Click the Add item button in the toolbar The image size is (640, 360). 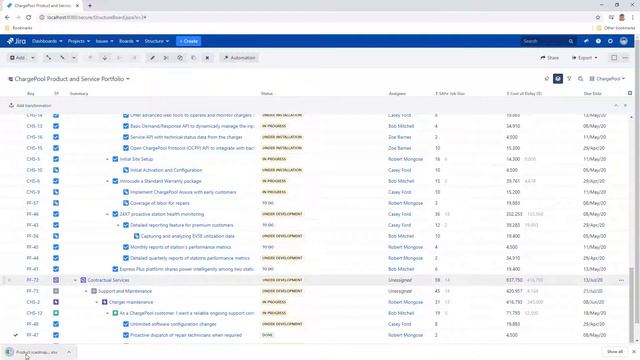[17, 58]
